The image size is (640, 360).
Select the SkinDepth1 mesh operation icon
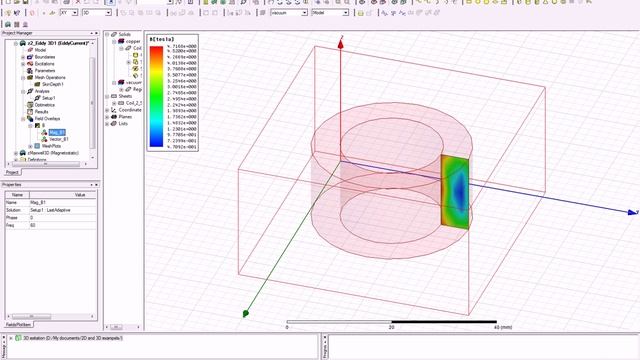point(37,84)
